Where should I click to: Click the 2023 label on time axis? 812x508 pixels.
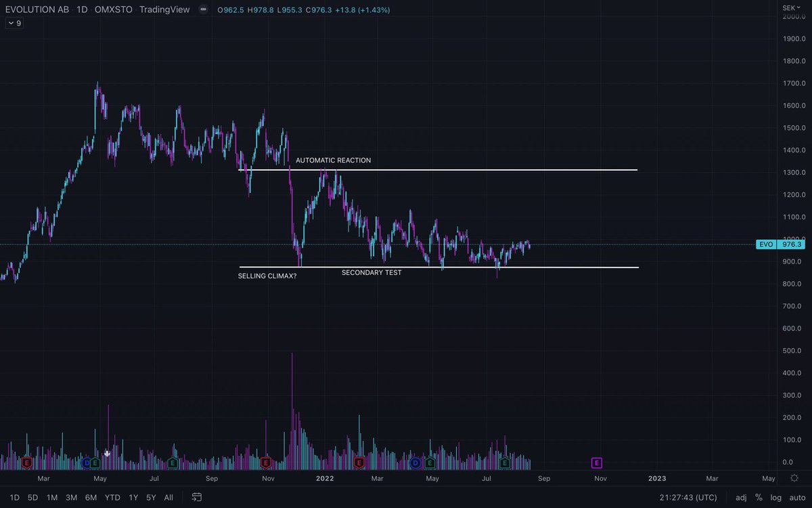657,478
